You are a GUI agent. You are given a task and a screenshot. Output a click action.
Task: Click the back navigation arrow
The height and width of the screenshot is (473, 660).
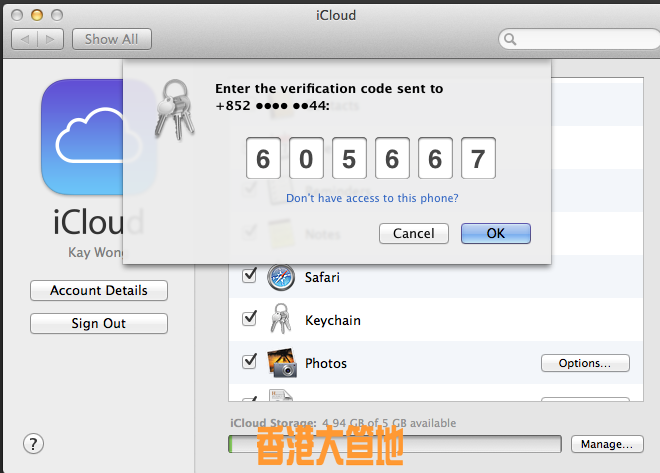coord(24,39)
